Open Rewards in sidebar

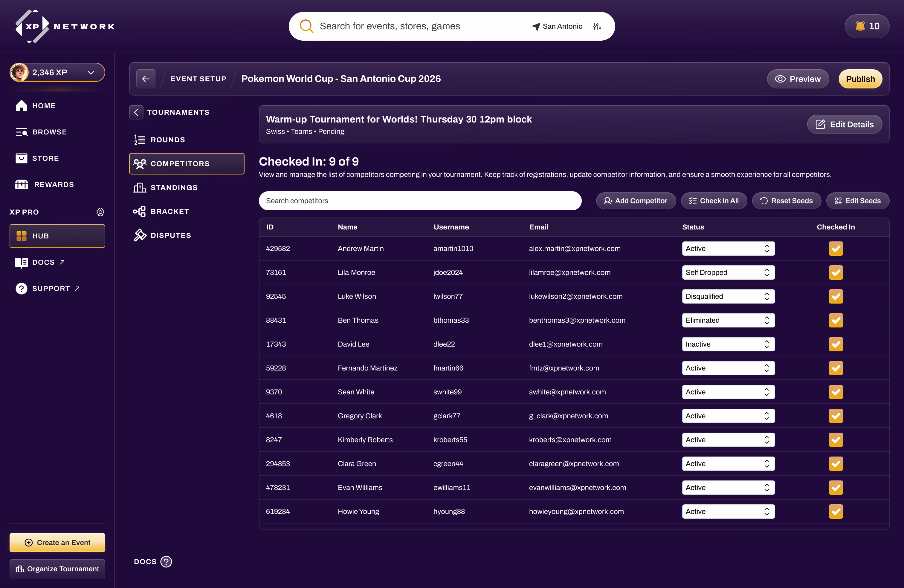click(45, 184)
